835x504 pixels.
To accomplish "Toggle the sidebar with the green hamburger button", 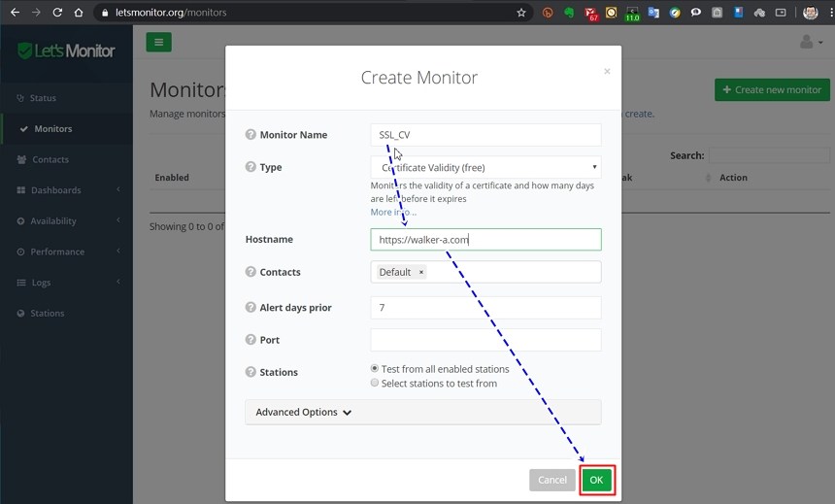I will (x=158, y=42).
